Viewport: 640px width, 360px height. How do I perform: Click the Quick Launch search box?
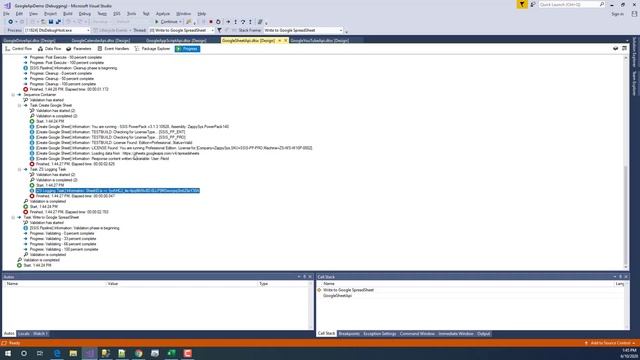pos(571,4)
